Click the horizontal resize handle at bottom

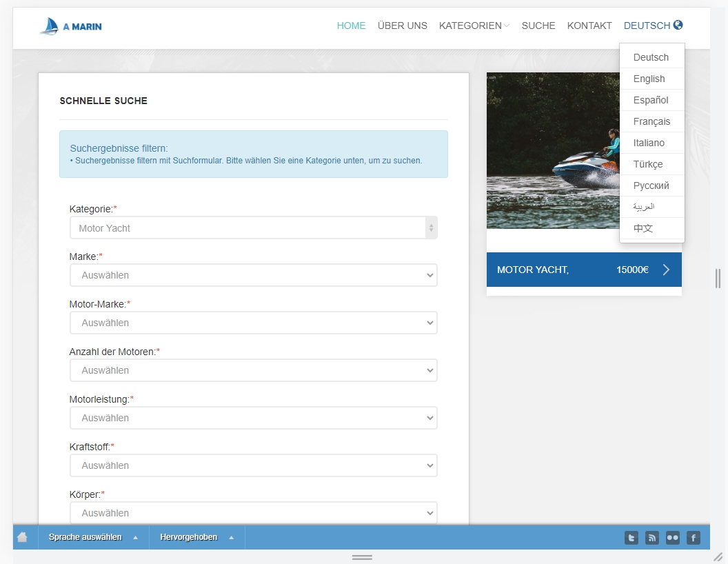coord(362,557)
